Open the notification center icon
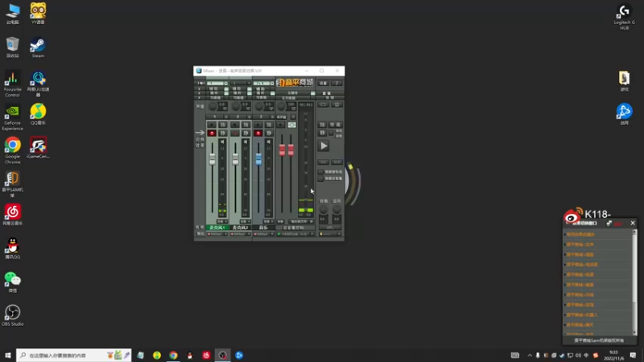 click(633, 355)
